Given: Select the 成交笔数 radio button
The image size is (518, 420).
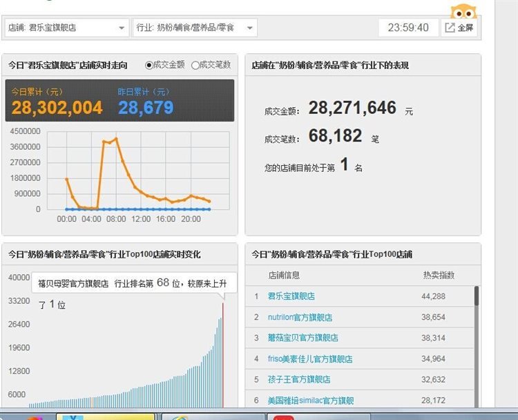Looking at the screenshot, I should pos(195,66).
